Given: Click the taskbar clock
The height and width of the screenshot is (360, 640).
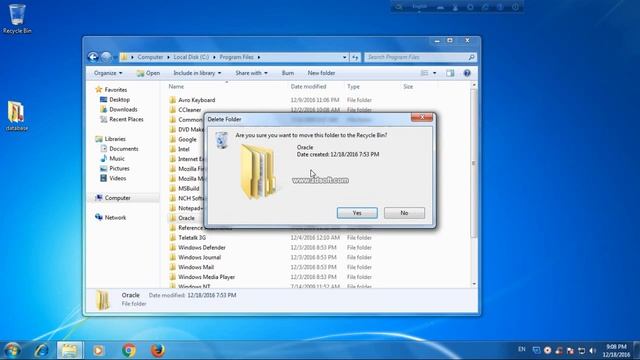Looking at the screenshot, I should pyautogui.click(x=616, y=351).
